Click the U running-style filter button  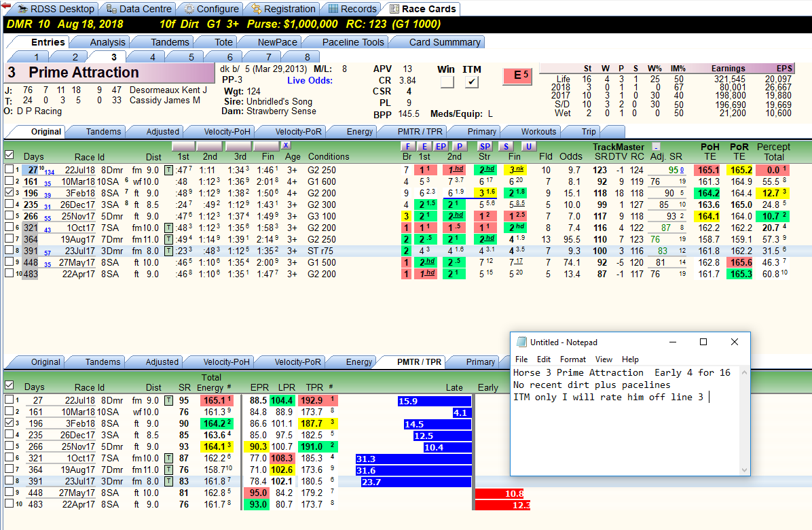click(528, 147)
